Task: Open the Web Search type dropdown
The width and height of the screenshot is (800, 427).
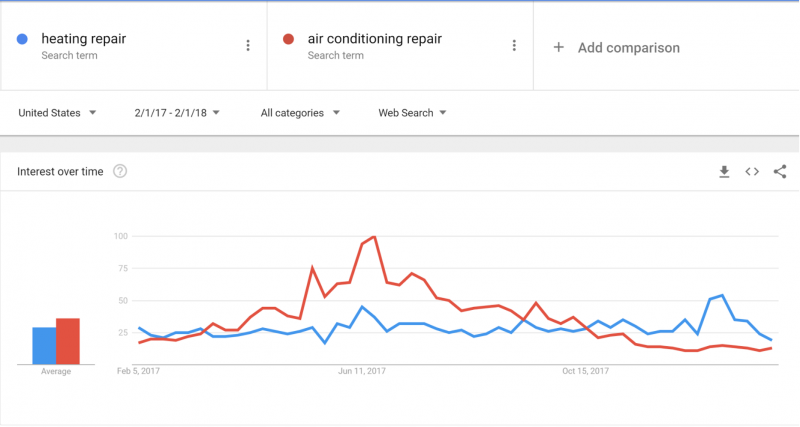Action: 412,113
